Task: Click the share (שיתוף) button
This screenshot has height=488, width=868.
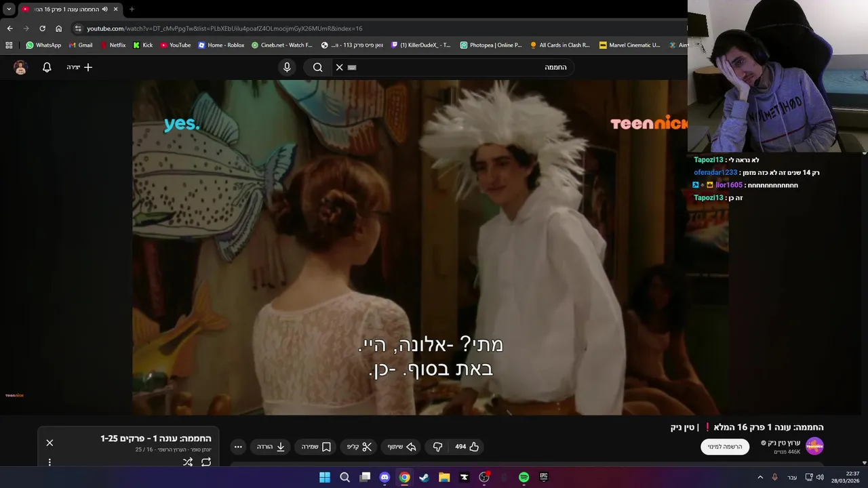Action: click(x=401, y=447)
